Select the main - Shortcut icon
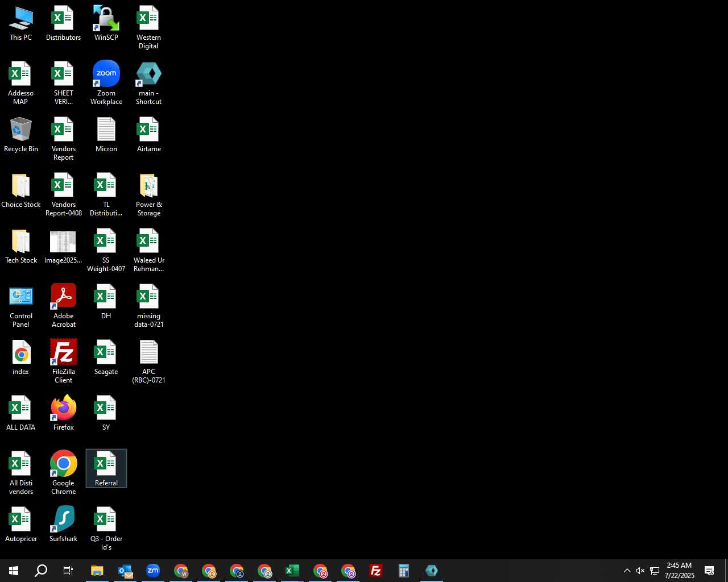Viewport: 728px width, 582px height. pyautogui.click(x=148, y=84)
